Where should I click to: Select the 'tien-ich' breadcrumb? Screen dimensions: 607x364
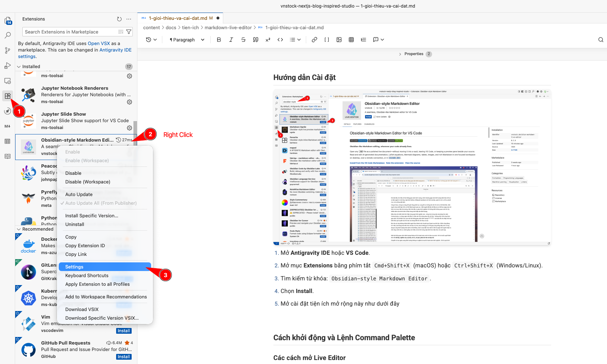[x=190, y=28]
